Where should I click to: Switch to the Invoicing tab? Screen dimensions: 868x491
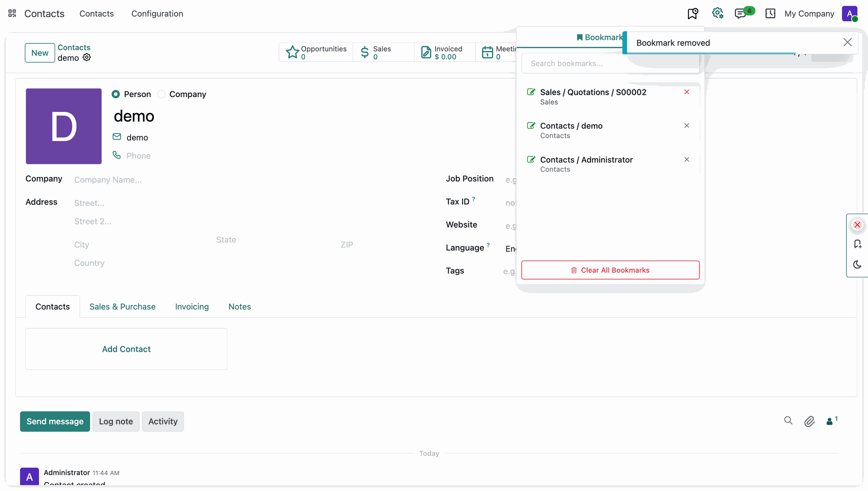(192, 307)
